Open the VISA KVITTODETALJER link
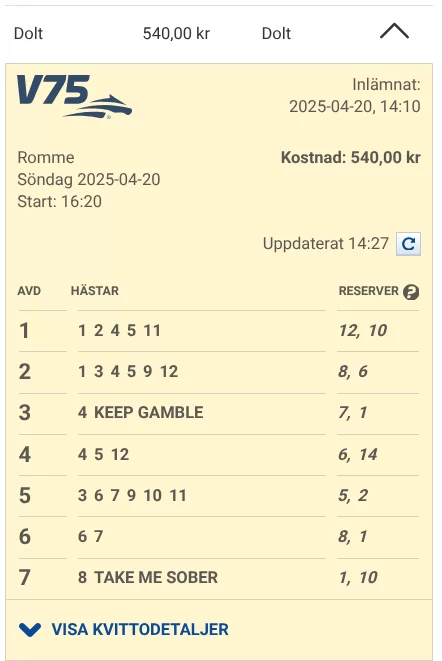Viewport: 442px width, 661px height. [x=140, y=629]
